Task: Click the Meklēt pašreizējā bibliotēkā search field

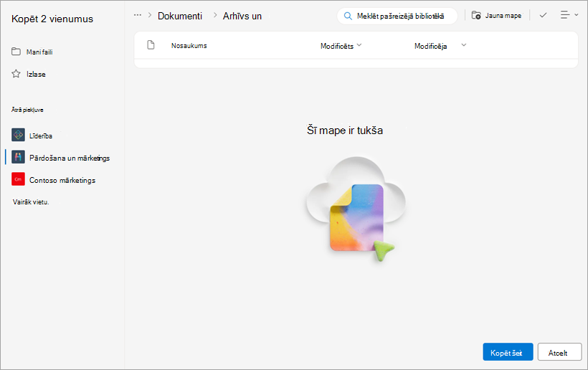Action: (397, 16)
